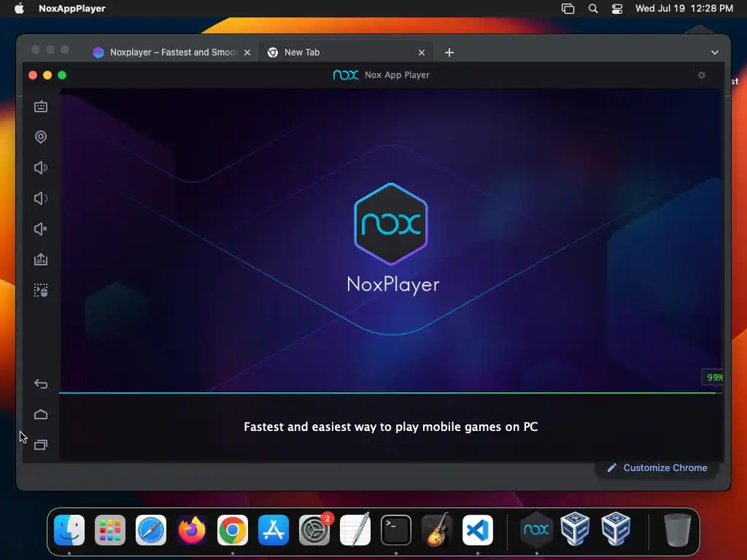The height and width of the screenshot is (560, 747).
Task: Close the Noxplayer Chrome tab
Action: (x=247, y=52)
